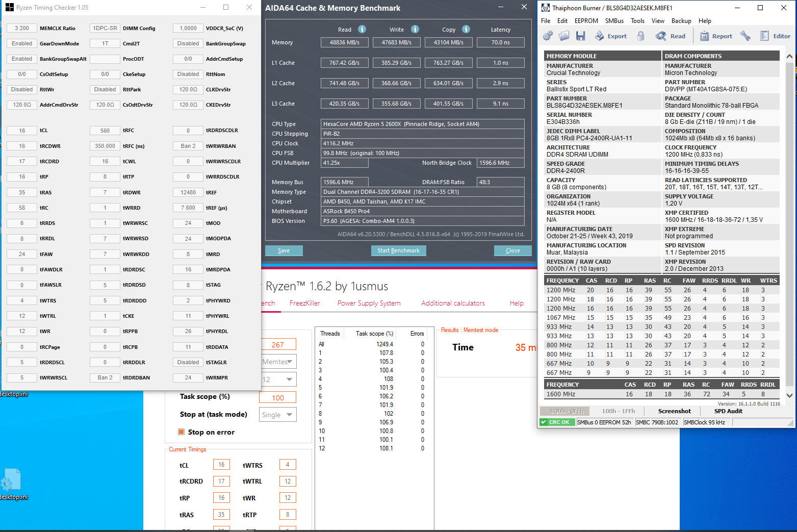Click the floppy disk save icon in Thaiphoon Burner

pyautogui.click(x=580, y=36)
